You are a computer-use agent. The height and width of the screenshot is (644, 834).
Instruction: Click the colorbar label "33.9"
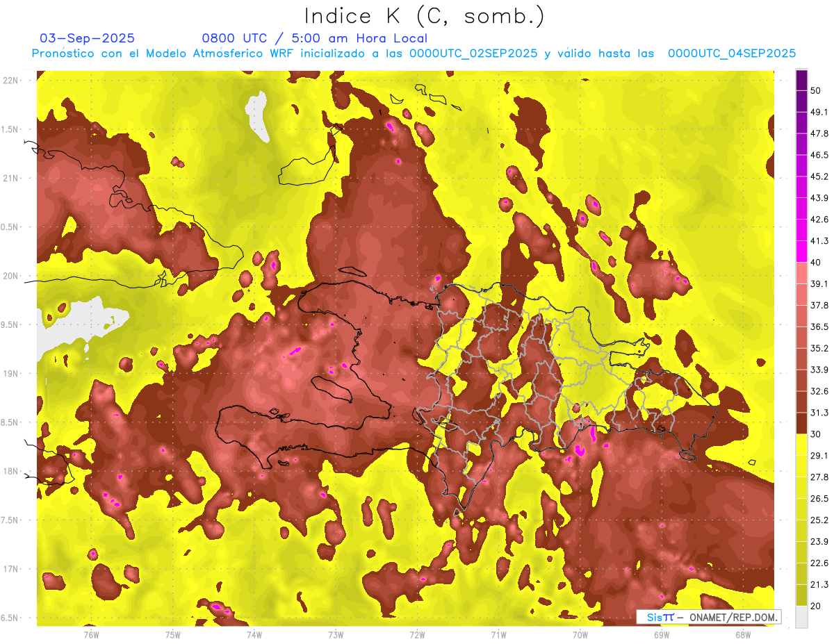[x=819, y=370]
